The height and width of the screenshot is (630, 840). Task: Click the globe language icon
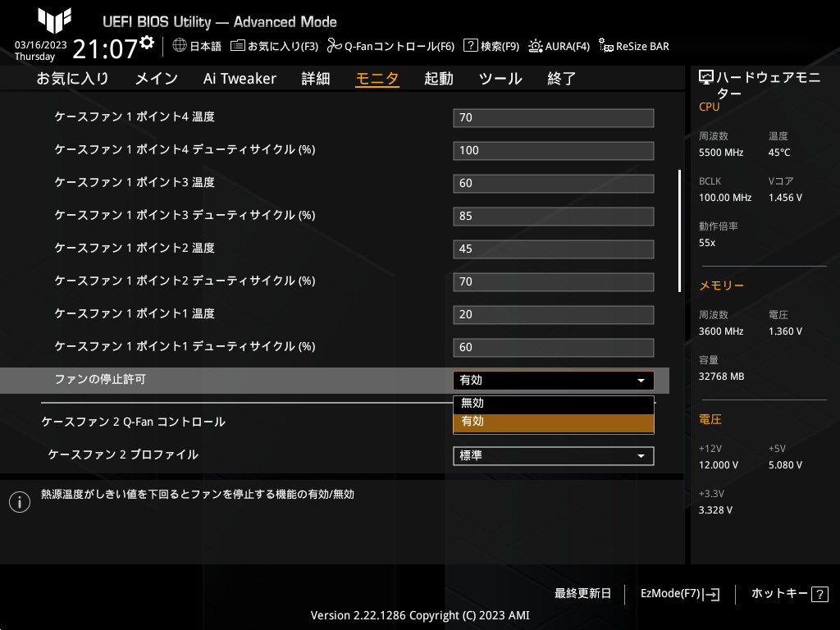point(180,46)
